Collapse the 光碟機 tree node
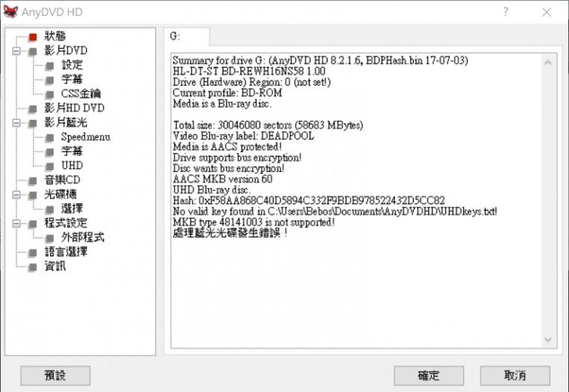 [15, 195]
